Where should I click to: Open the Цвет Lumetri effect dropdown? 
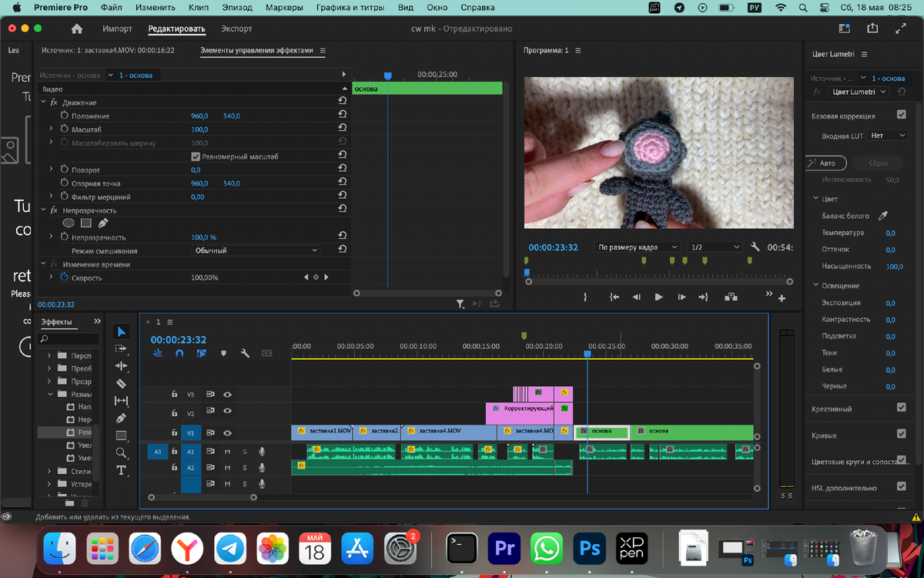(x=859, y=92)
